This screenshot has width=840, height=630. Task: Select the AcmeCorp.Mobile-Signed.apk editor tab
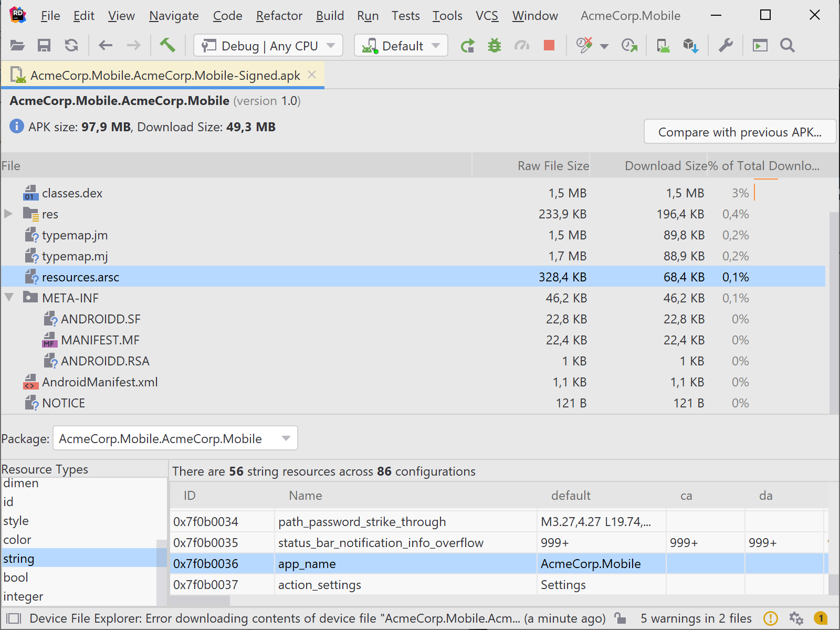tap(163, 75)
